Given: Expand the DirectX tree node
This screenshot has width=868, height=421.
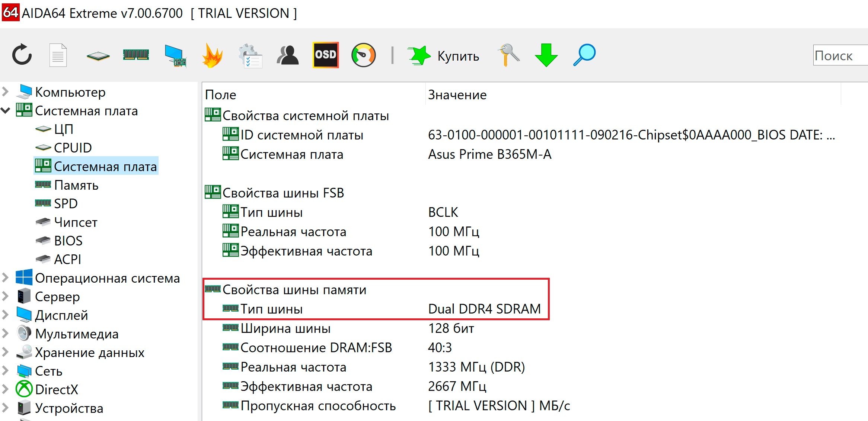Looking at the screenshot, I should [5, 389].
